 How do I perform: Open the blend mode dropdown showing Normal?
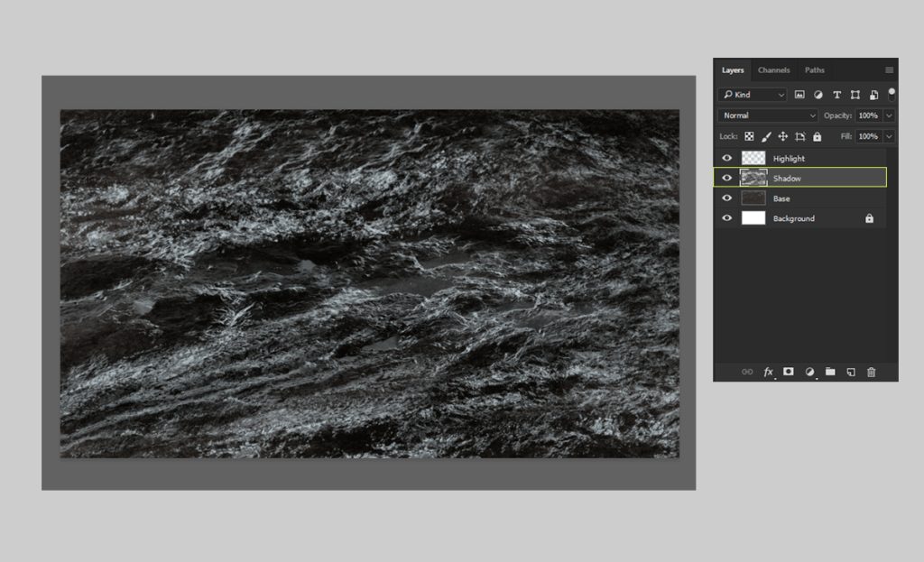767,115
